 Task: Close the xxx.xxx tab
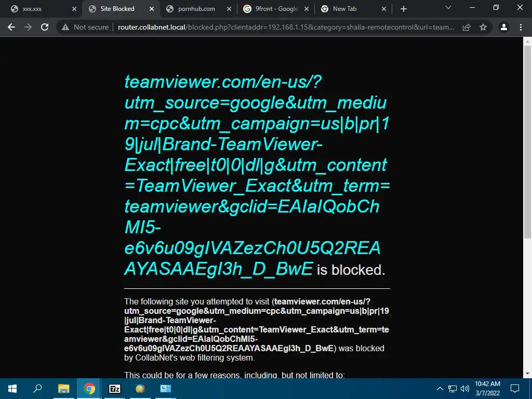pos(74,9)
